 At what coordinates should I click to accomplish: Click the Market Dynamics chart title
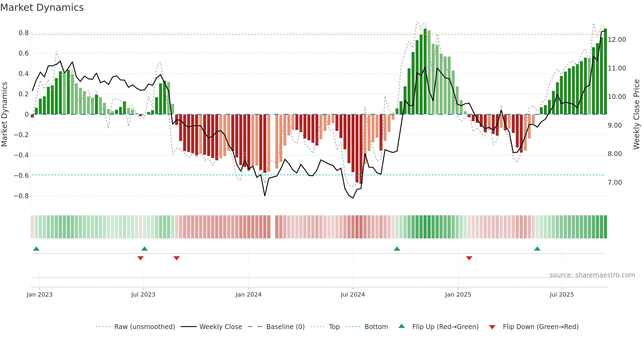42,8
